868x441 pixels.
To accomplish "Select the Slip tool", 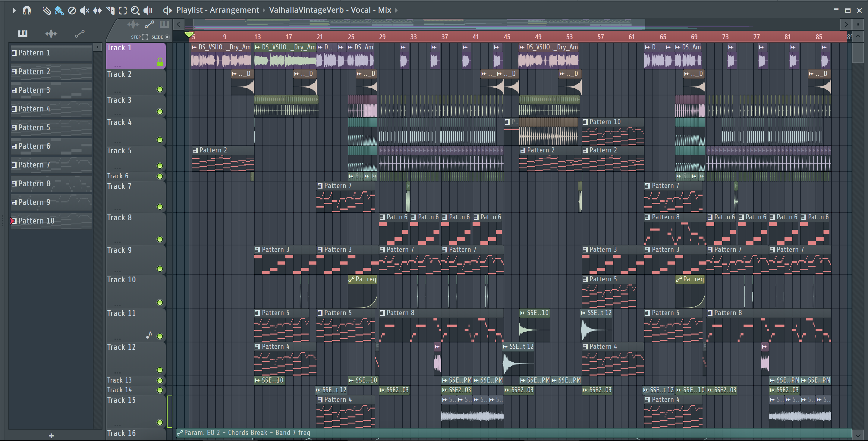I will 97,11.
